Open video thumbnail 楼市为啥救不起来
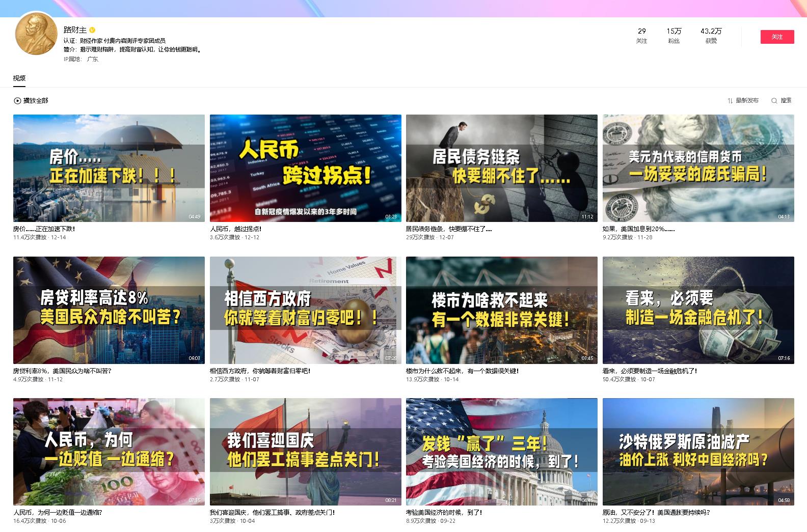The height and width of the screenshot is (532, 807). (x=501, y=310)
